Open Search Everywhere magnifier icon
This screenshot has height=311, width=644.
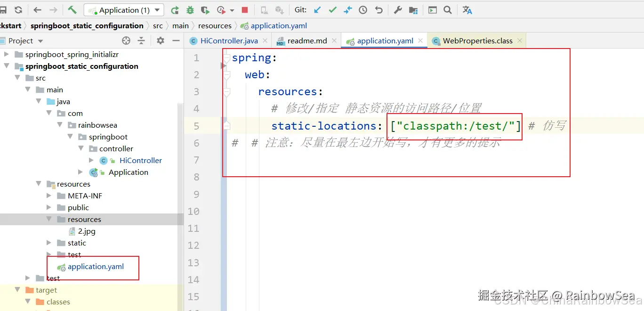point(448,10)
